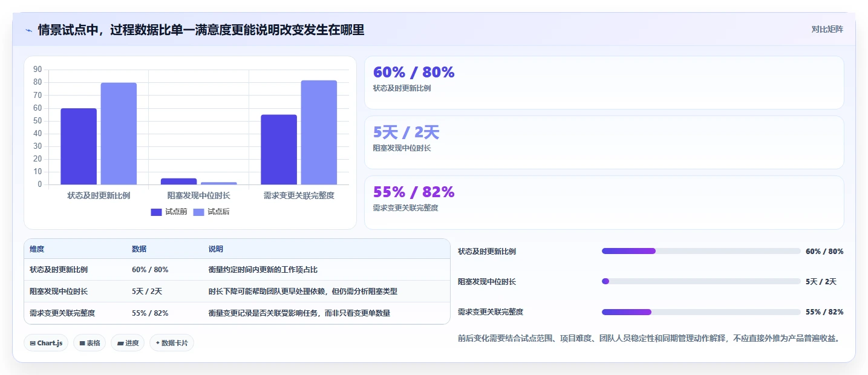Click the 表格 tag chip
This screenshot has width=868, height=375.
(90, 343)
